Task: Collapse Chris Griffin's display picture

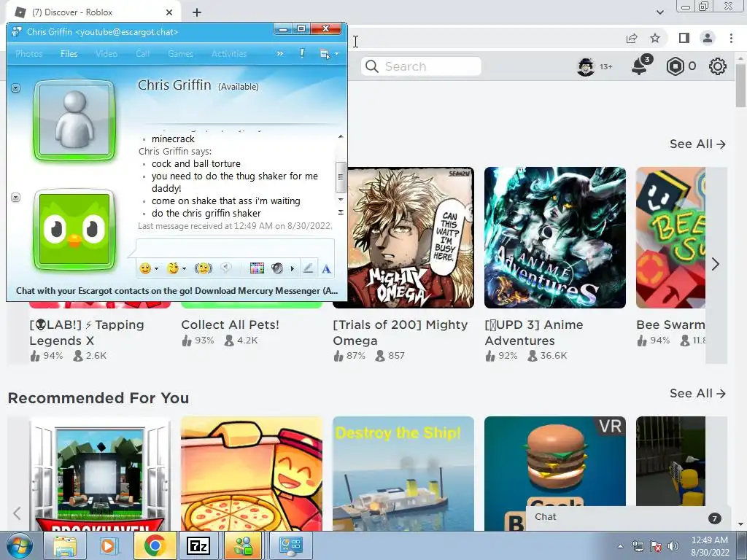Action: (x=16, y=88)
